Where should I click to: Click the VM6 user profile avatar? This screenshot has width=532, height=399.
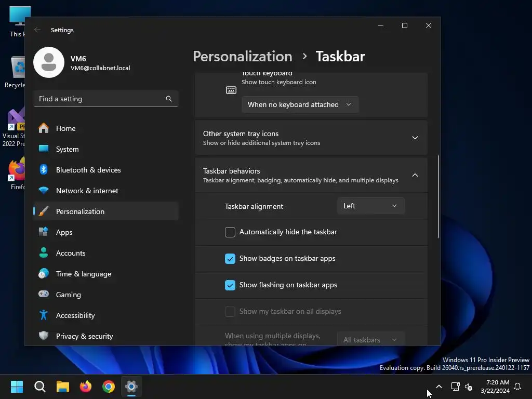(x=49, y=62)
